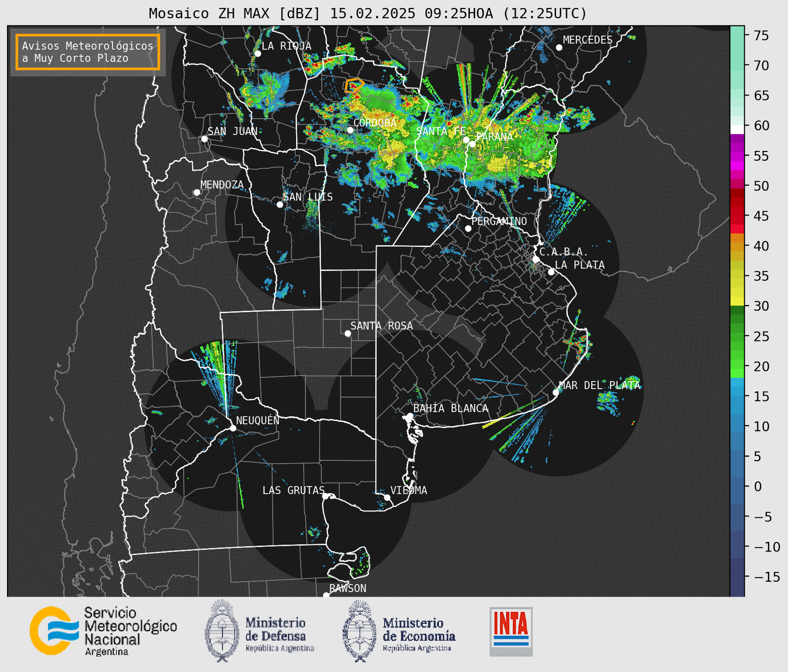Click the map title Mosaico ZH MAX
The width and height of the screenshot is (788, 672).
tap(368, 14)
